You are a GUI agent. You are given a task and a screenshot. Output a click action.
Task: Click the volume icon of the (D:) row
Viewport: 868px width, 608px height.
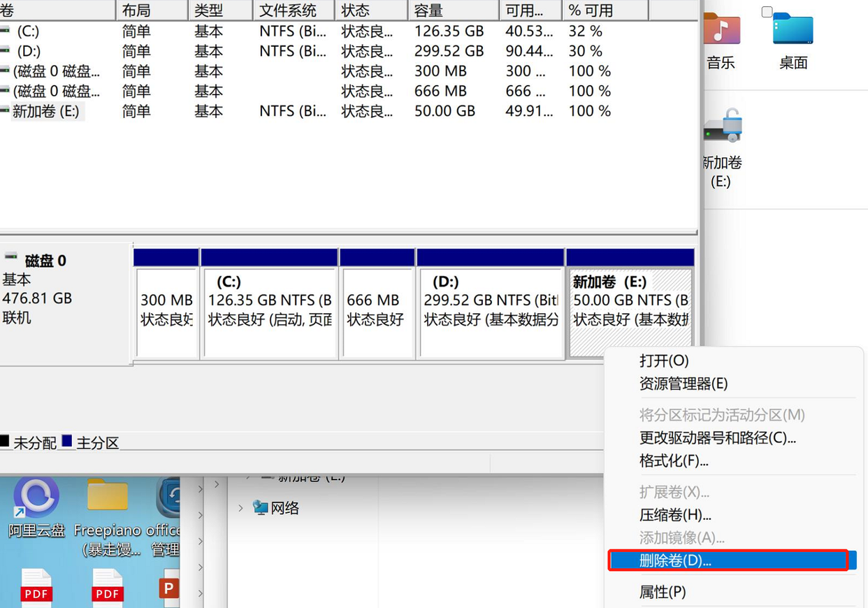[5, 51]
